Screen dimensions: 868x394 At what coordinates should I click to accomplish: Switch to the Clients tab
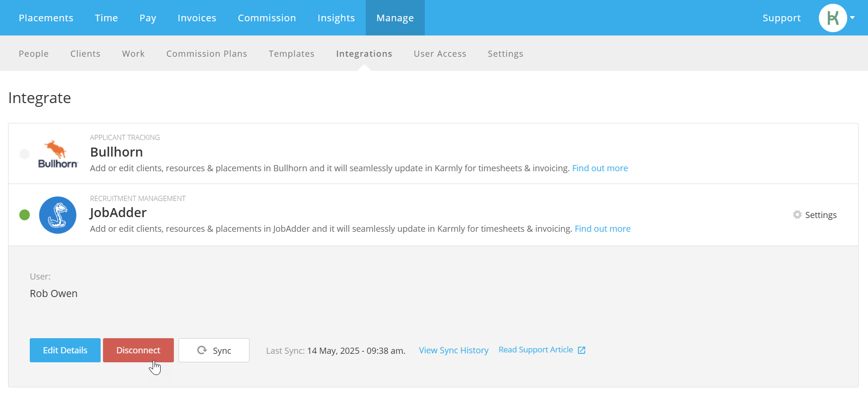(86, 54)
